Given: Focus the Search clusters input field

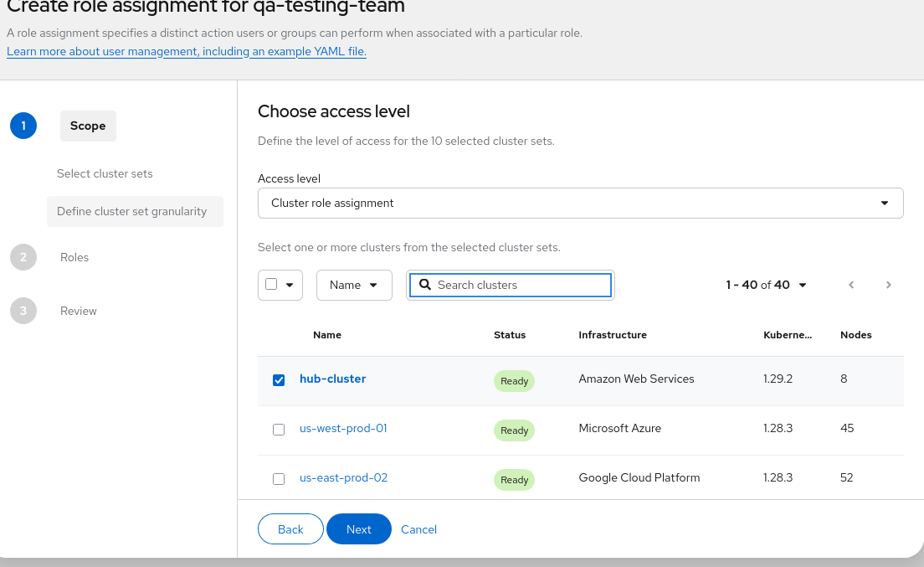Looking at the screenshot, I should pos(519,285).
